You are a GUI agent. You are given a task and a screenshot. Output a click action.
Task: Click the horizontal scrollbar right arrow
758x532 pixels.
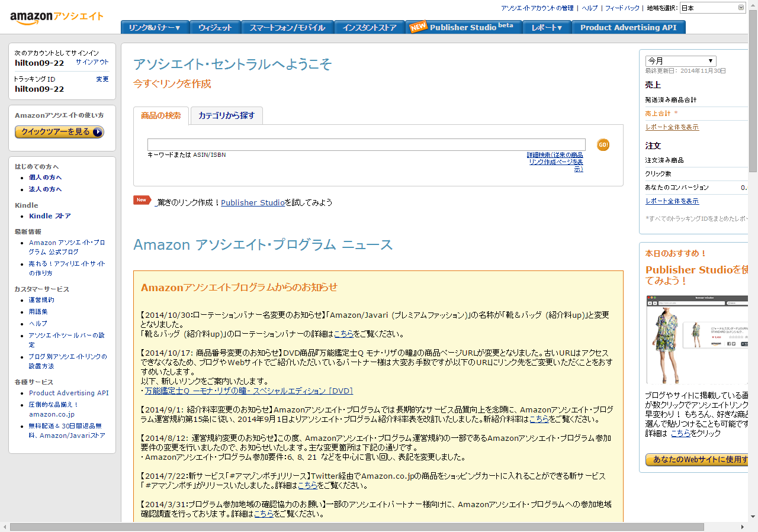point(744,527)
